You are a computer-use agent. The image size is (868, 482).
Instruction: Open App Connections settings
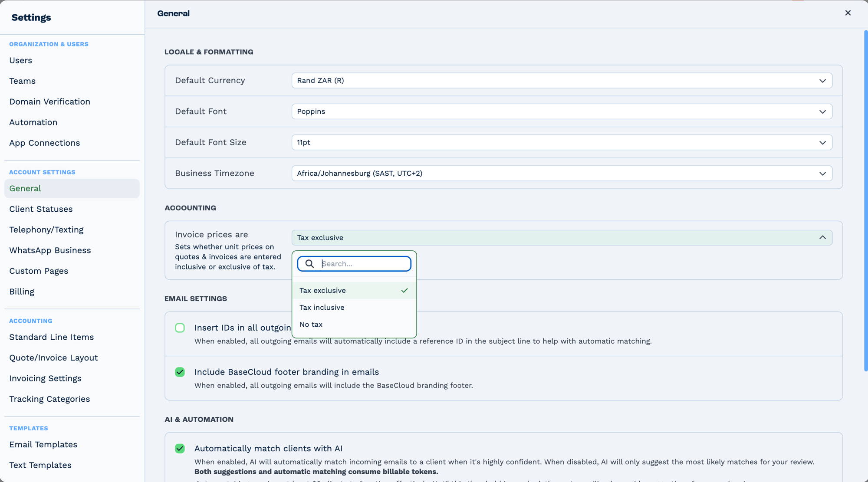coord(72,143)
